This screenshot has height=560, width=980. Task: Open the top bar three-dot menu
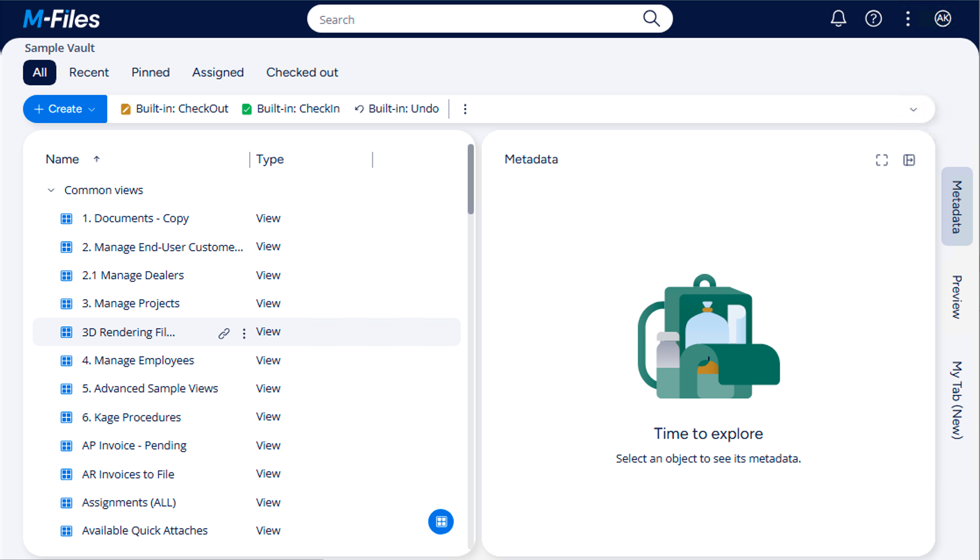pos(908,18)
